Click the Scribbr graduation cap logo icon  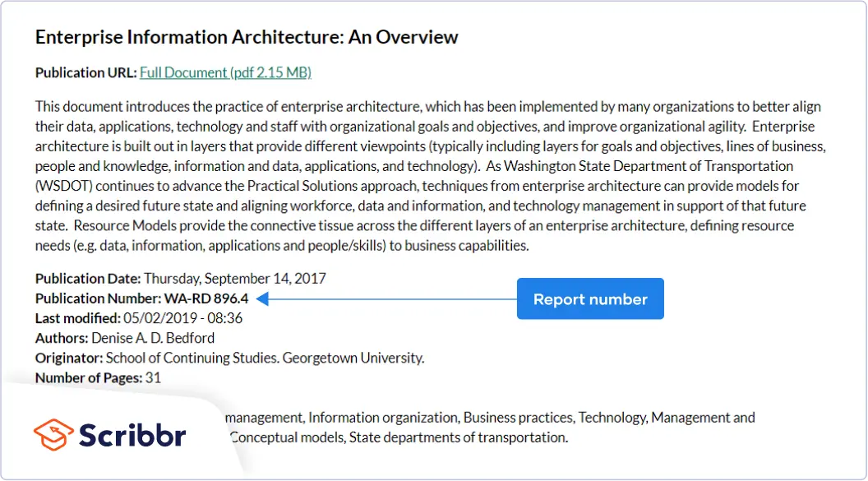(54, 434)
